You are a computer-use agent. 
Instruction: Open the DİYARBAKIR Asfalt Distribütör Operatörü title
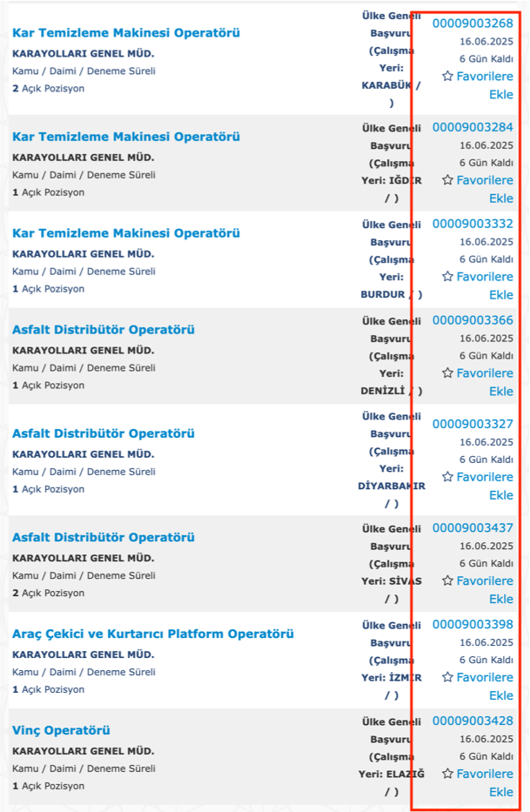(104, 433)
